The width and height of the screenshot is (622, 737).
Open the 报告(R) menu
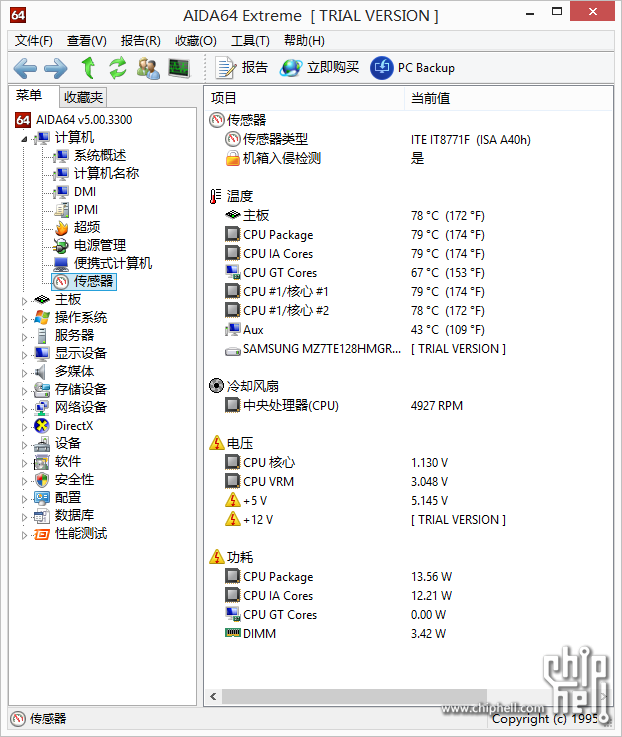pos(141,41)
